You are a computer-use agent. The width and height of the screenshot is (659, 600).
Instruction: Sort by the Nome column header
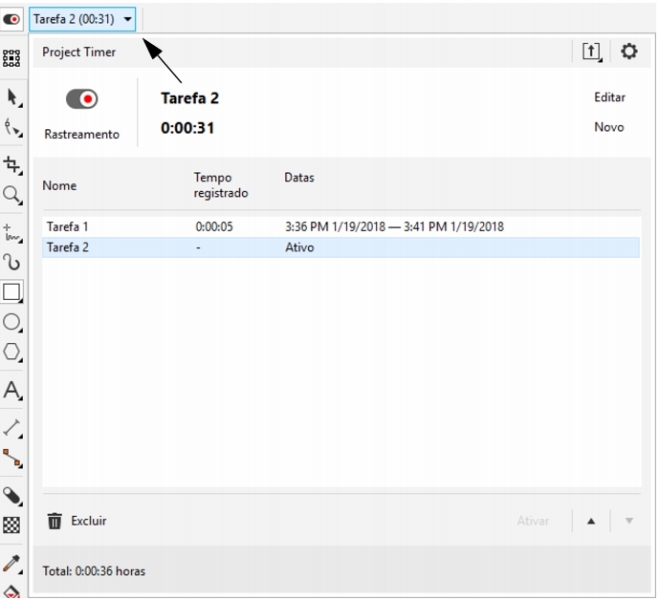(x=59, y=185)
